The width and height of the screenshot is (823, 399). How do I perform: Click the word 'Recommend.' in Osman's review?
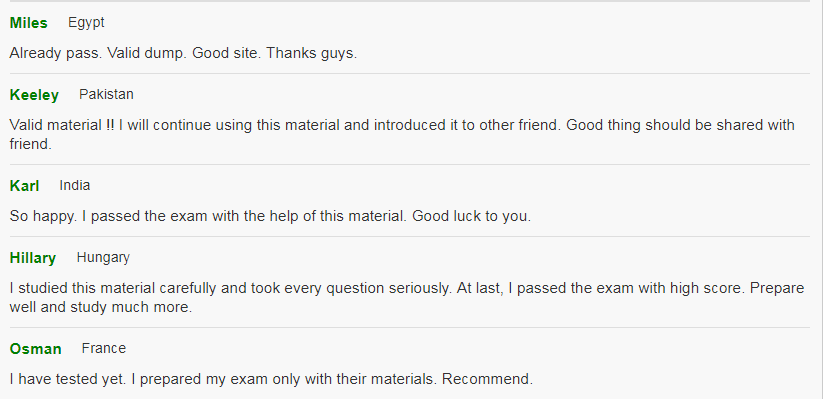point(488,379)
